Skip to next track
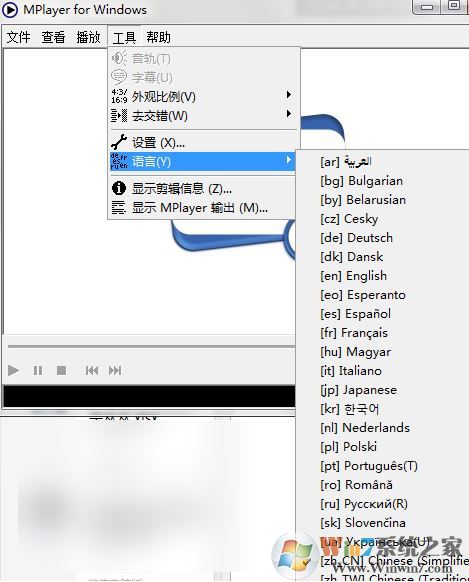This screenshot has height=582, width=469. (115, 370)
